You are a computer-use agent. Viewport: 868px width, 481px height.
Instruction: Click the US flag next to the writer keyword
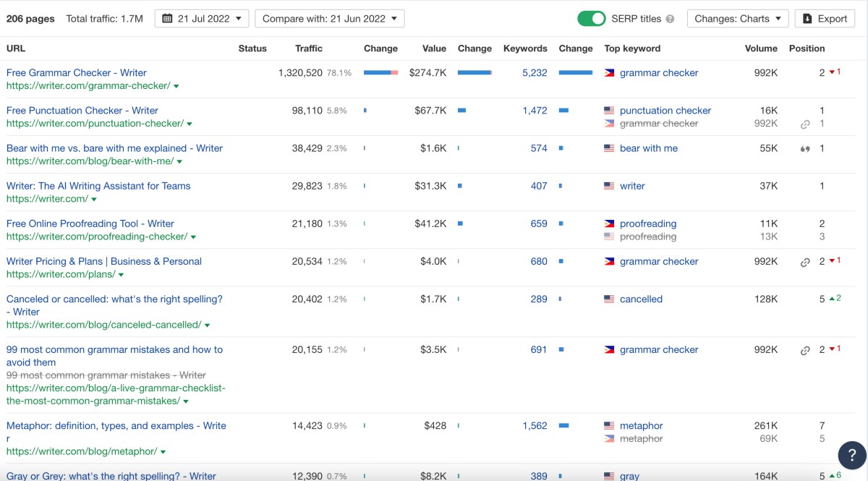click(x=609, y=186)
